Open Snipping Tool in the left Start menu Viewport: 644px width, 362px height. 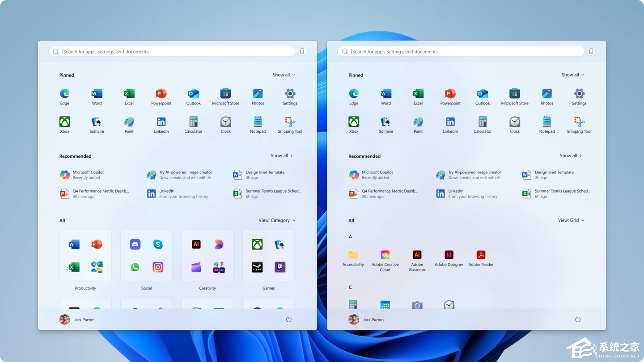pyautogui.click(x=290, y=122)
